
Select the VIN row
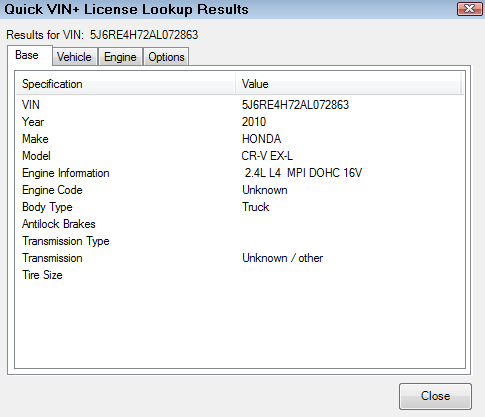click(240, 105)
